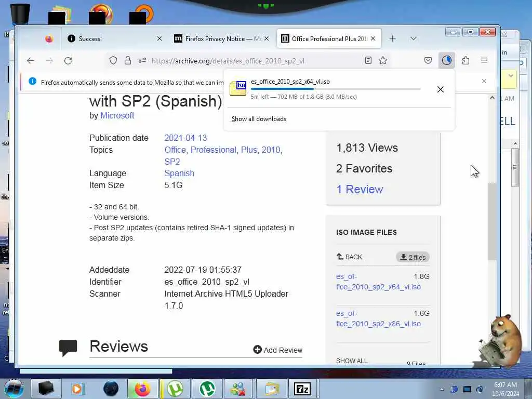The height and width of the screenshot is (399, 532).
Task: Click the Reviews speech bubble icon
Action: tap(68, 348)
